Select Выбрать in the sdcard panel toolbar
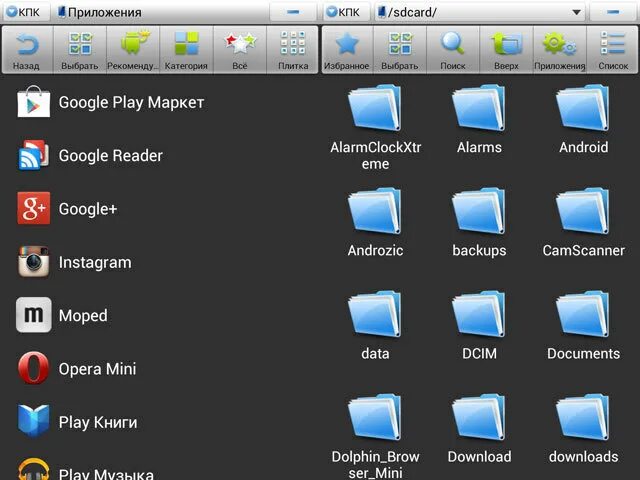The height and width of the screenshot is (480, 640). click(400, 50)
